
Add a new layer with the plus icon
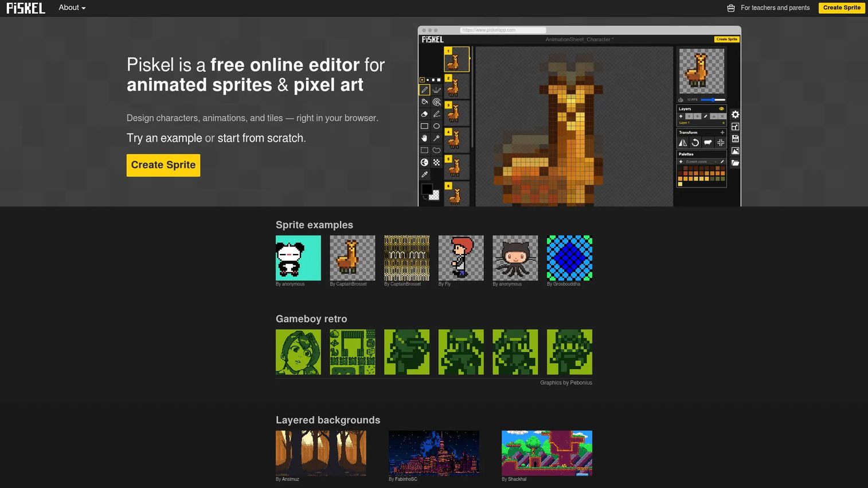(x=681, y=116)
